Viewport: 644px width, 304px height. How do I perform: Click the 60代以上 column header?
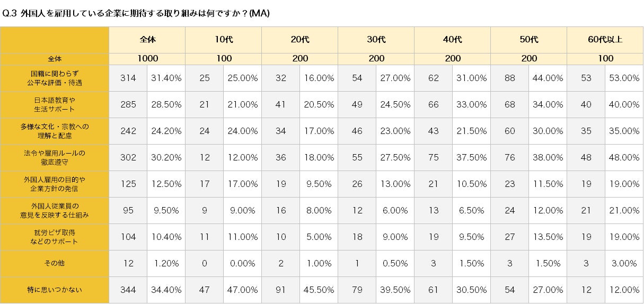(605, 40)
